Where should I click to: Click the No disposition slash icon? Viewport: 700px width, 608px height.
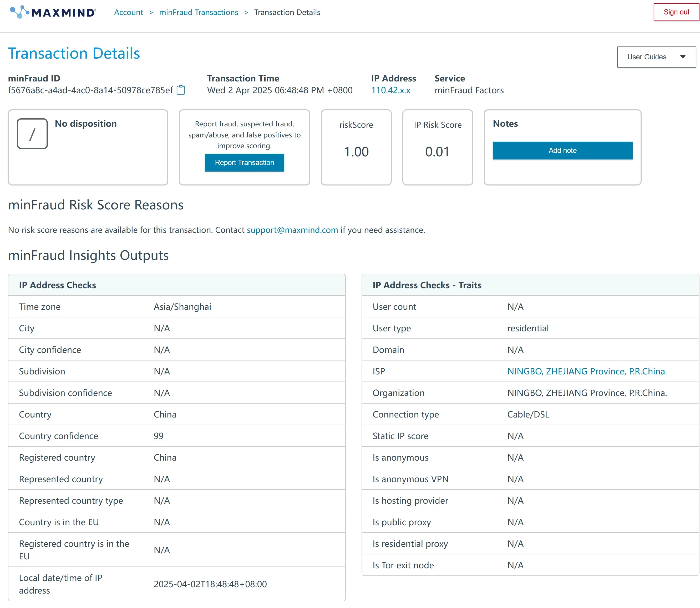point(32,134)
